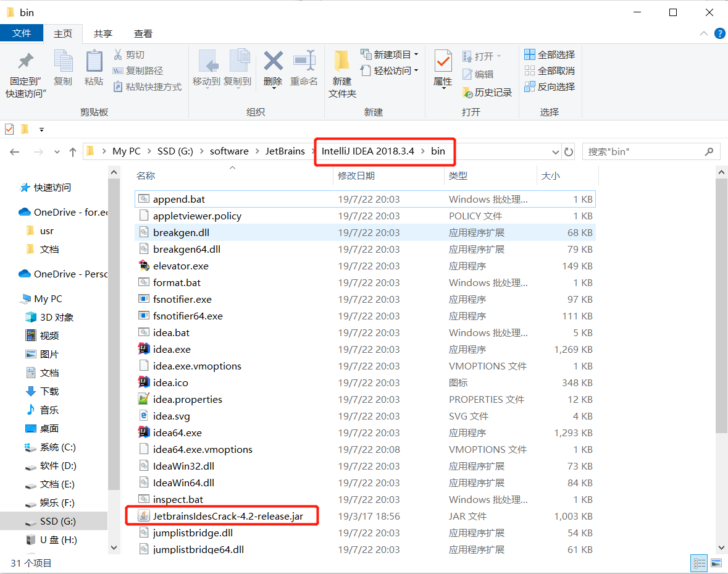Viewport: 728px width, 574px height.
Task: Select U 盘 (H:) drive in sidebar
Action: pos(51,540)
